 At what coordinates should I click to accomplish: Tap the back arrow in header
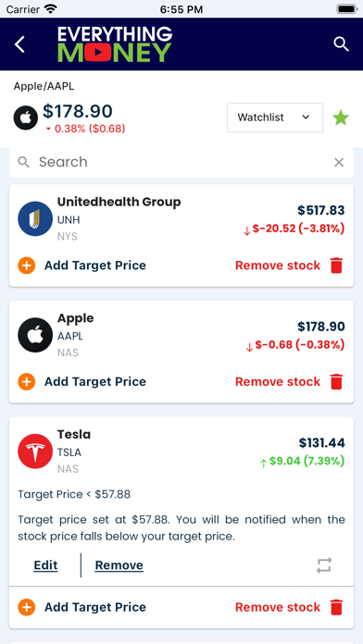click(x=19, y=44)
